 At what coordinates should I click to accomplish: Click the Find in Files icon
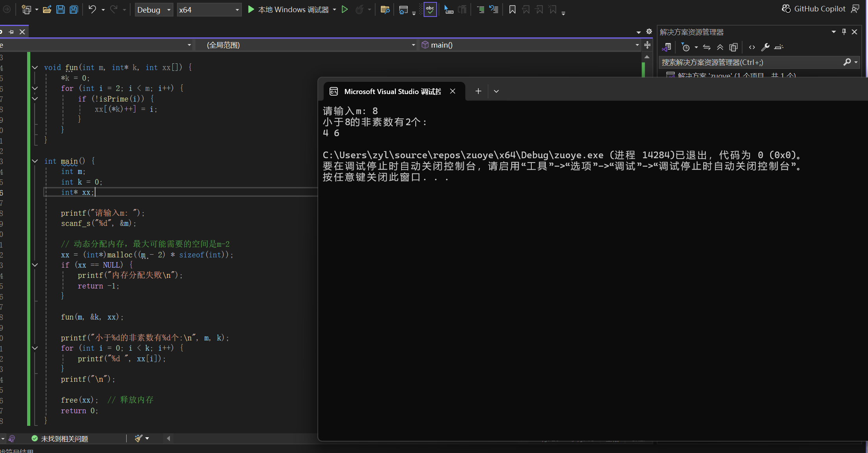[385, 9]
